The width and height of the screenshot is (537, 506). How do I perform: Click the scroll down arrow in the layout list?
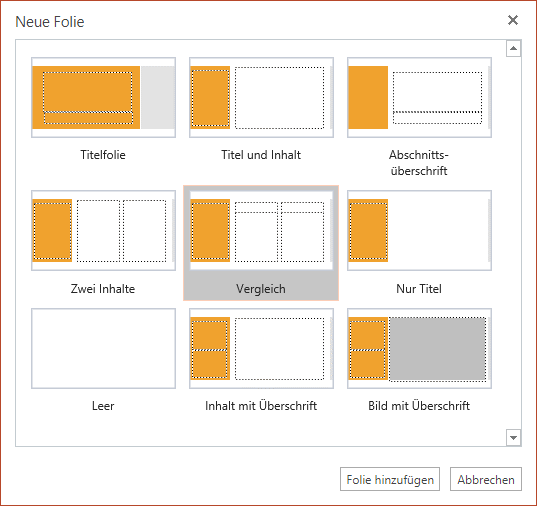513,437
